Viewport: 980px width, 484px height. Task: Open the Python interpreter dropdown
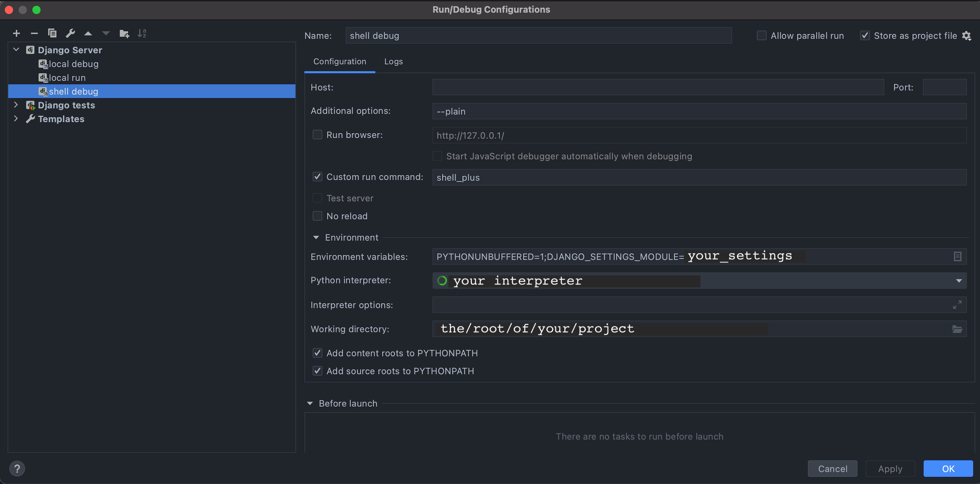[959, 281]
